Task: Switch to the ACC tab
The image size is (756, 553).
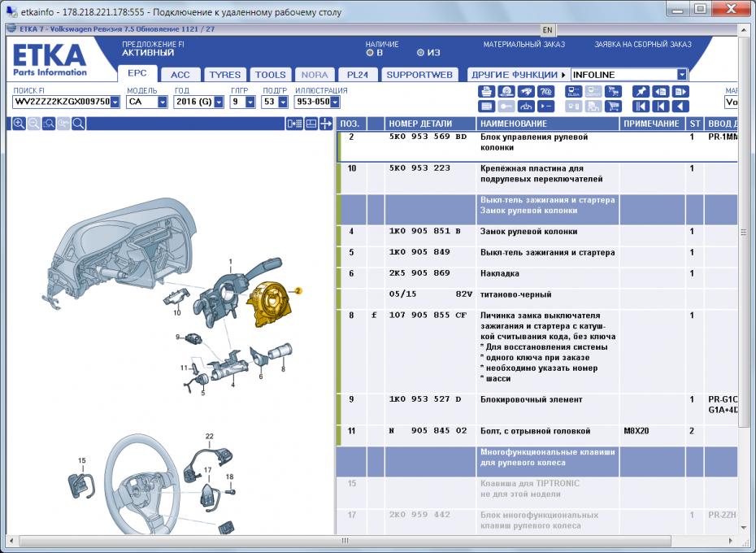Action: [180, 74]
